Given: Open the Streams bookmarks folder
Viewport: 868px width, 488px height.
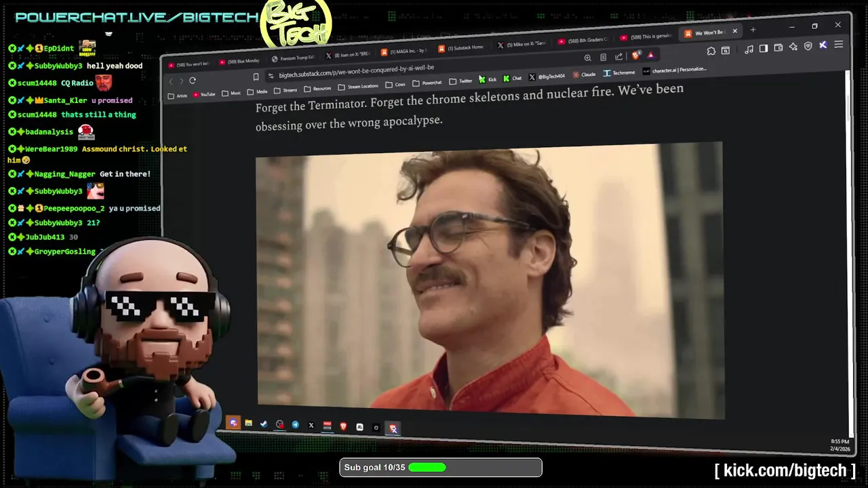Looking at the screenshot, I should tap(285, 90).
